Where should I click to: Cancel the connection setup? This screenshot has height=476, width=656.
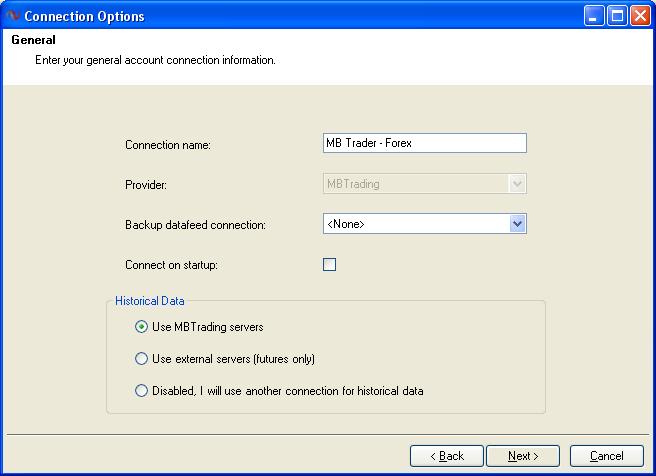coord(607,456)
